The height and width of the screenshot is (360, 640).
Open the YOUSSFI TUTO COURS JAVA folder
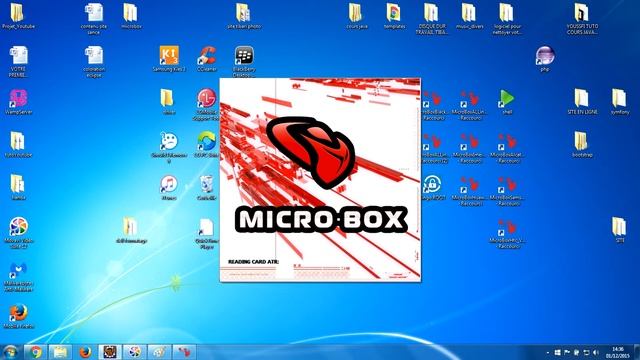(x=582, y=18)
